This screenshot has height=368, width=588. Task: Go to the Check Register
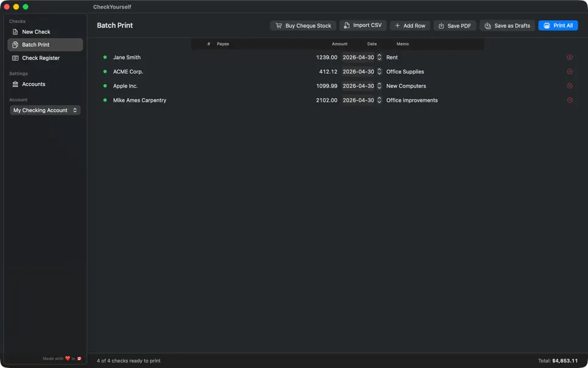coord(45,58)
